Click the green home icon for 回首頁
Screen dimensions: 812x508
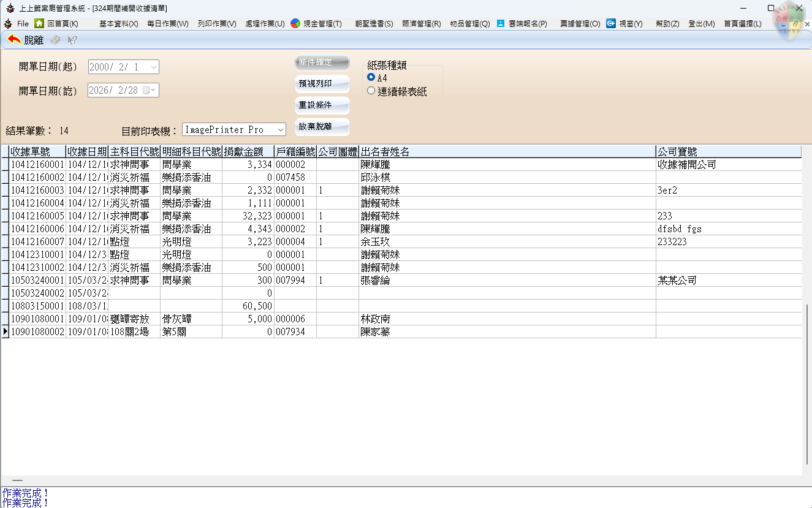(39, 23)
